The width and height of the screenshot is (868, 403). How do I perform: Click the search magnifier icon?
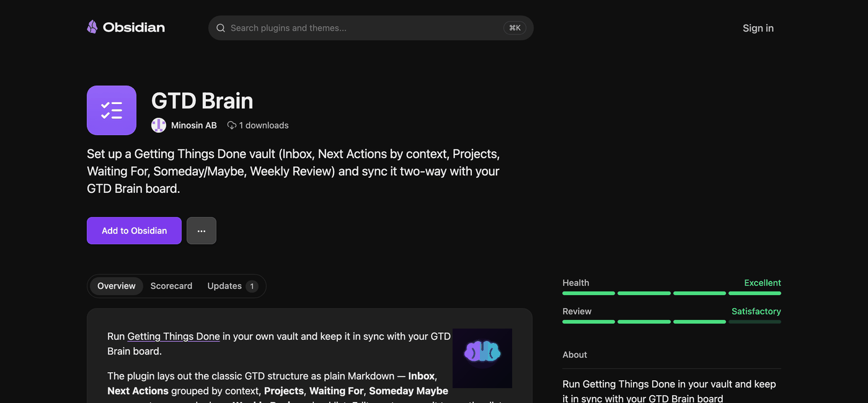220,28
